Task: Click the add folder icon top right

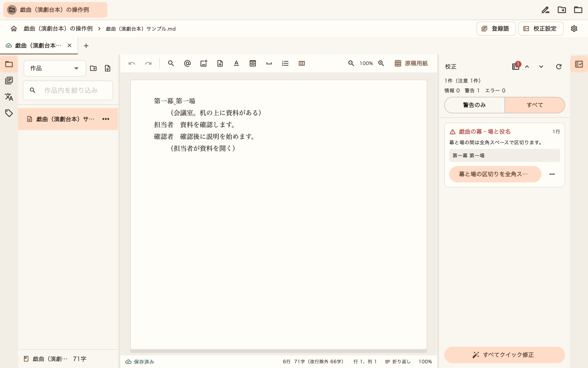Action: pyautogui.click(x=562, y=10)
